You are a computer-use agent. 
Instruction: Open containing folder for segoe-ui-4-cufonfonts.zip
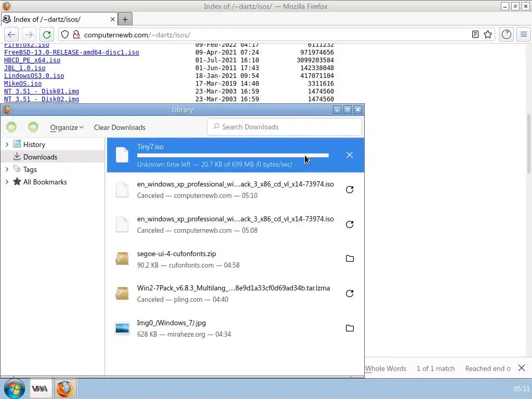pos(350,259)
